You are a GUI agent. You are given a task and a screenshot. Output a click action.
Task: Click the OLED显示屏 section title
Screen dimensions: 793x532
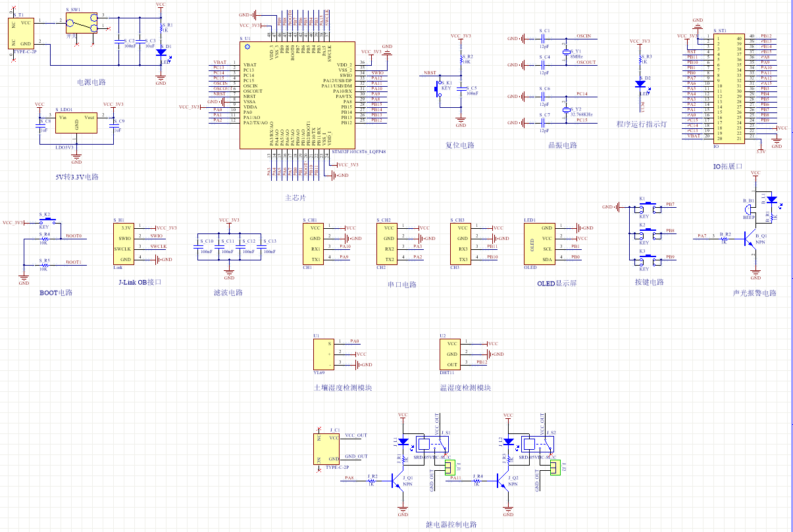tap(557, 283)
